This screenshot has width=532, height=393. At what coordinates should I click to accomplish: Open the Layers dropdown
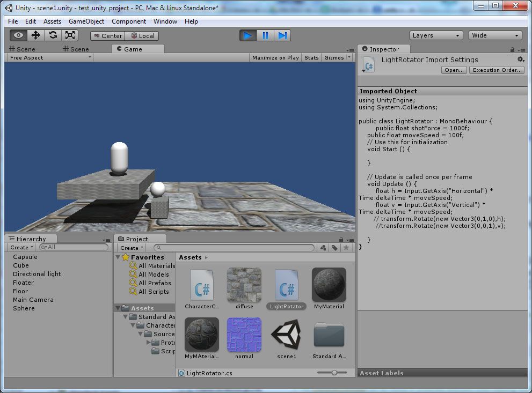click(436, 35)
